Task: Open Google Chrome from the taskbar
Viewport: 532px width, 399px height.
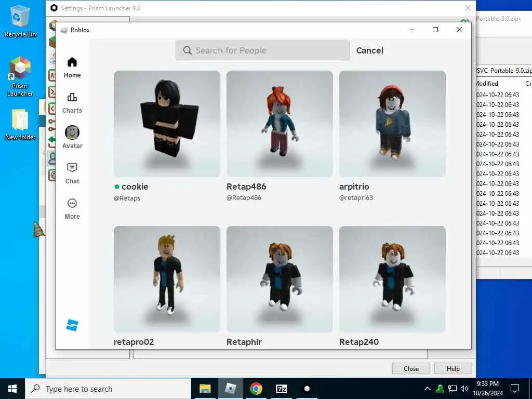Action: [x=256, y=389]
